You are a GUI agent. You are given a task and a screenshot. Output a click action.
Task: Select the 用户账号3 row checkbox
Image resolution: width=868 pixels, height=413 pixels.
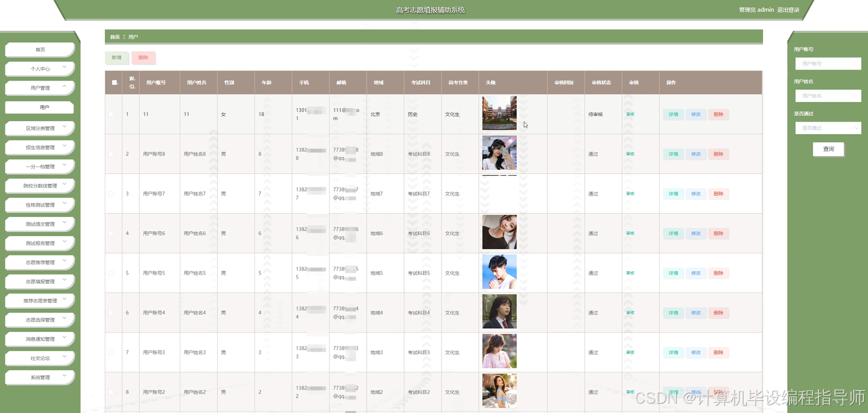click(x=111, y=352)
